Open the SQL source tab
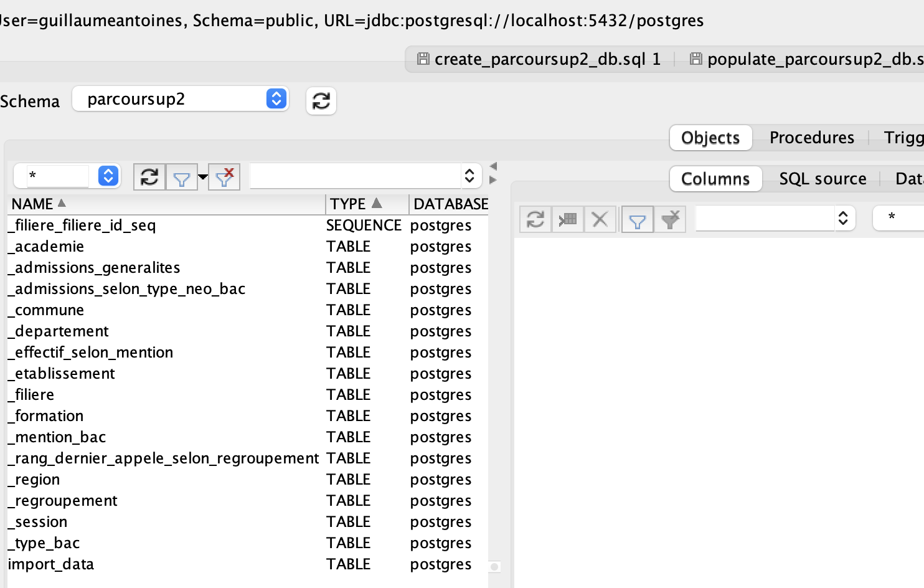Viewport: 924px width, 588px height. click(x=823, y=179)
